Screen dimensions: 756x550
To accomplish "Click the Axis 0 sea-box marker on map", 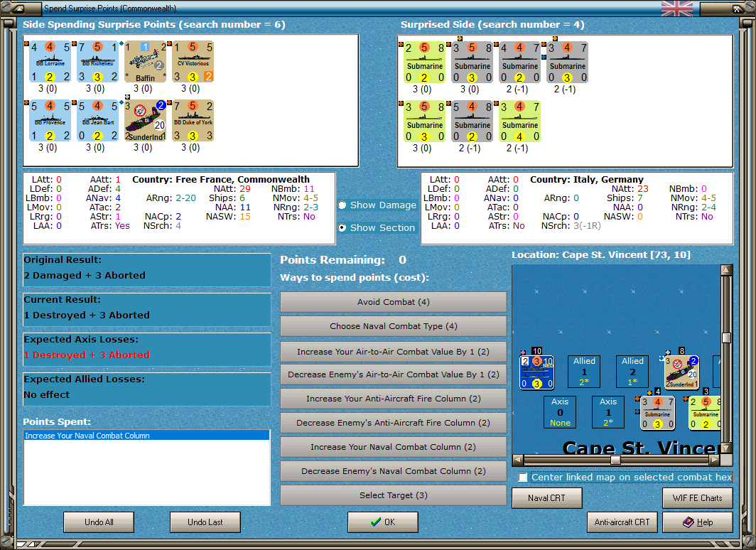I will pos(560,412).
